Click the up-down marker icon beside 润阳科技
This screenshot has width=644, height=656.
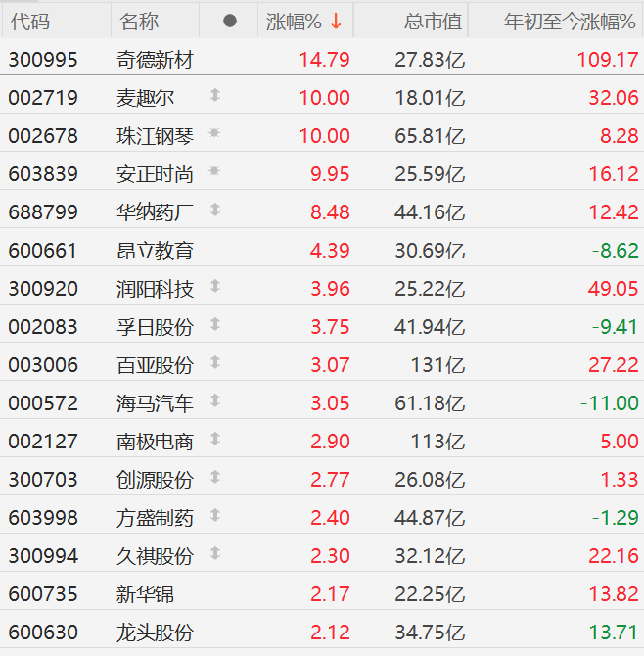click(x=215, y=286)
